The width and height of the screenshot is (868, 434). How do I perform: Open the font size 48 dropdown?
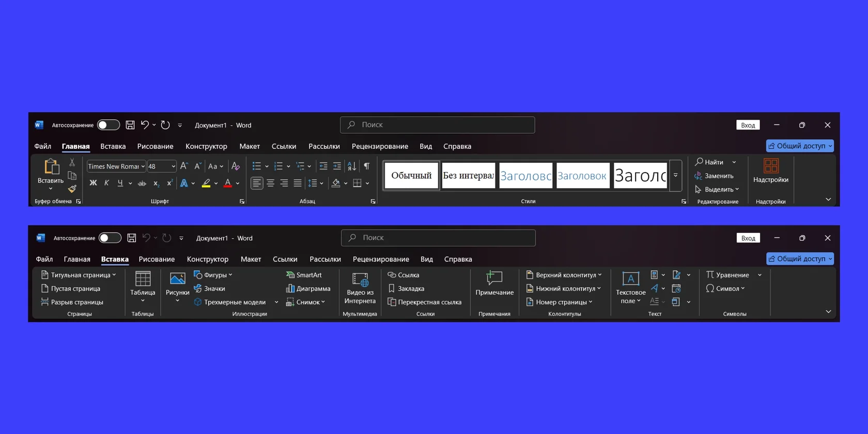[174, 166]
